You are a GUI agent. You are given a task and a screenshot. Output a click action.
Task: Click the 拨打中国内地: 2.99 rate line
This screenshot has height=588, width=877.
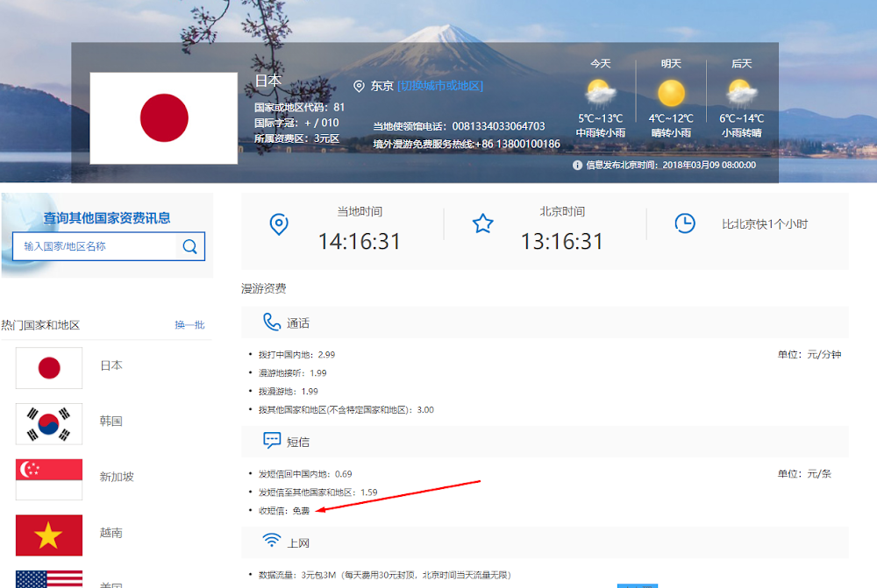coord(296,355)
